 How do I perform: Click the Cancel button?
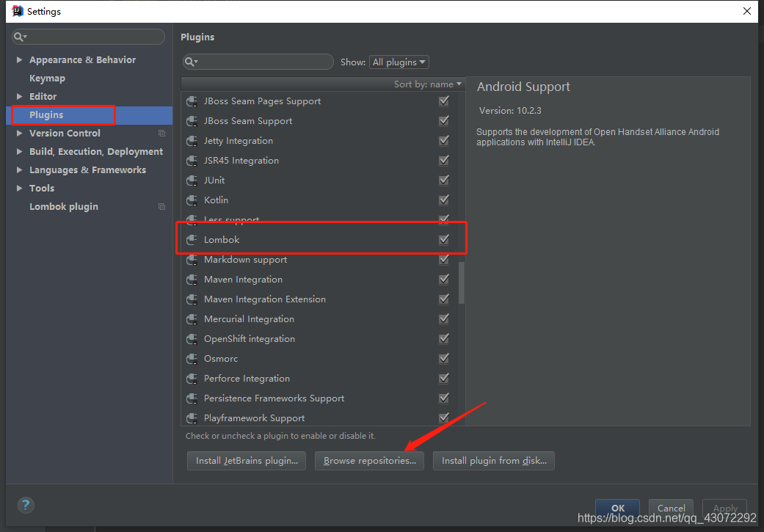[671, 508]
